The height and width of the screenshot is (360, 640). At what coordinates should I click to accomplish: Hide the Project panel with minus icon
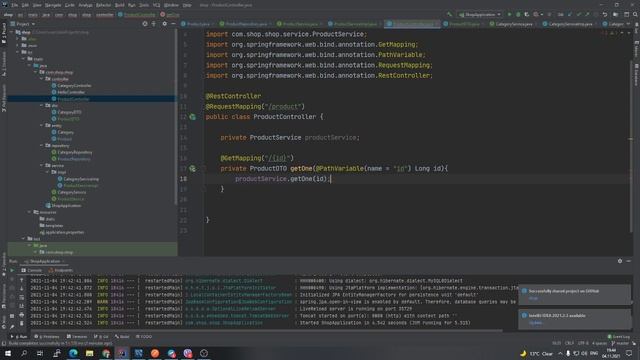[x=173, y=24]
